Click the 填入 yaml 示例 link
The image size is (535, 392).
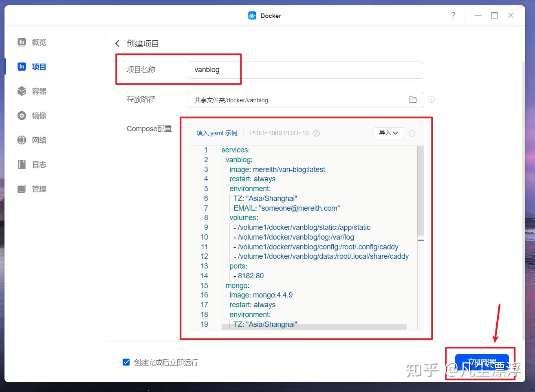216,133
